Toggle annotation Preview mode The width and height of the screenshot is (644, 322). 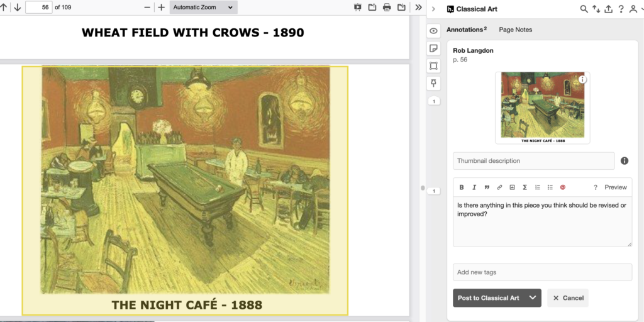click(615, 187)
